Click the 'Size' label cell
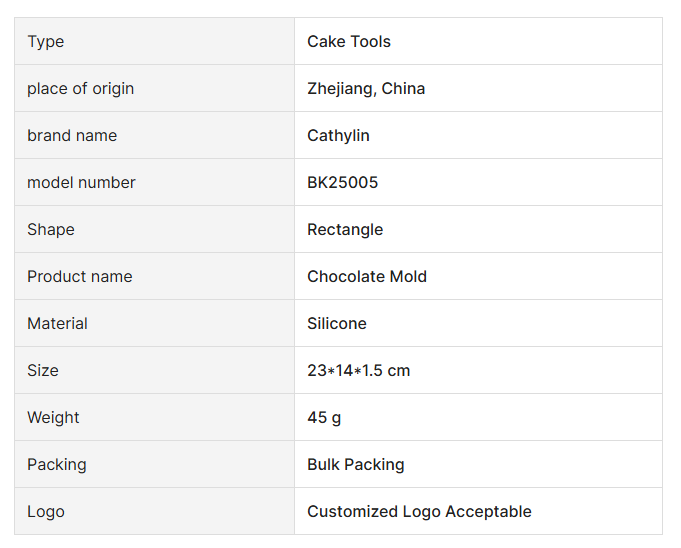The height and width of the screenshot is (548, 681). 43,371
